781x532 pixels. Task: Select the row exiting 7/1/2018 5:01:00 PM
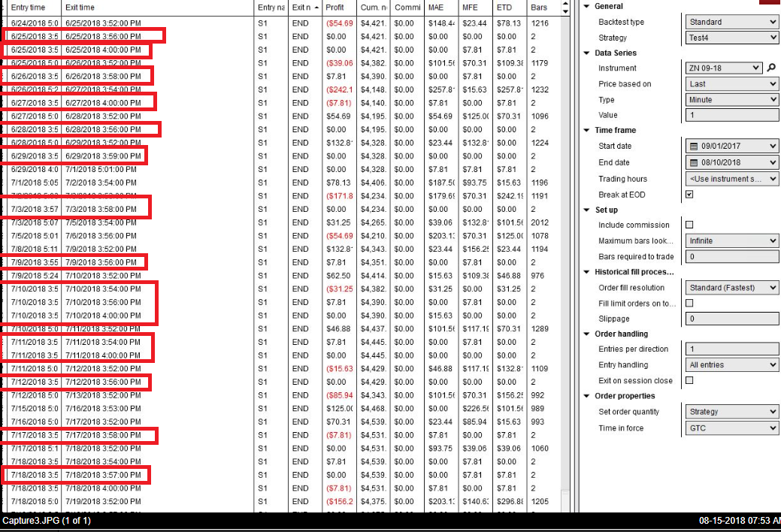tap(281, 169)
